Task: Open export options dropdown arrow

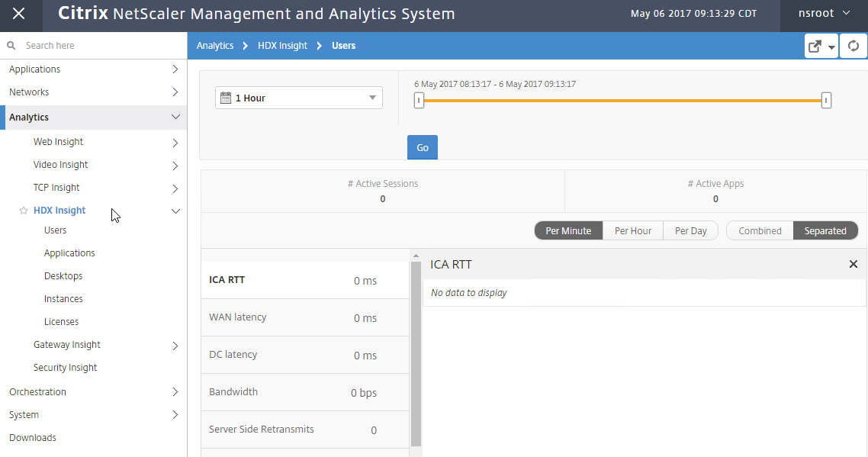Action: (831, 47)
